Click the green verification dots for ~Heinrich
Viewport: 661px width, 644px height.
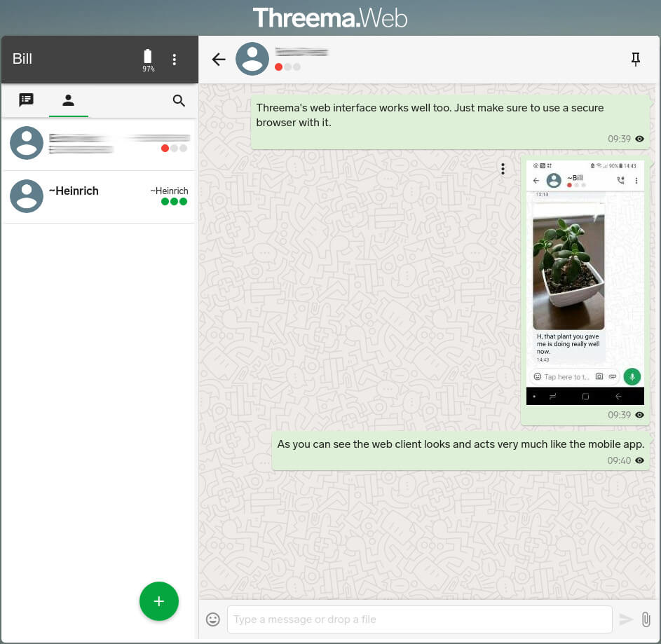(174, 201)
